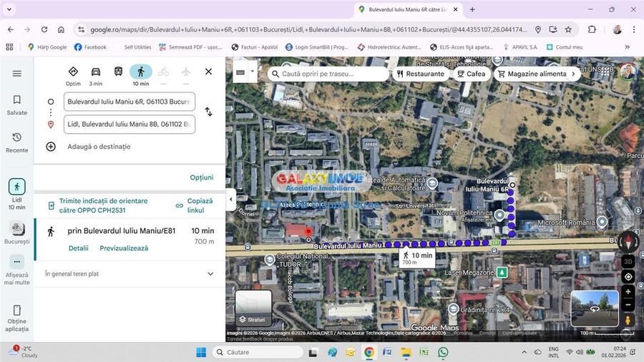Open Detalii for the walking route
This screenshot has width=644, height=362.
coord(79,248)
